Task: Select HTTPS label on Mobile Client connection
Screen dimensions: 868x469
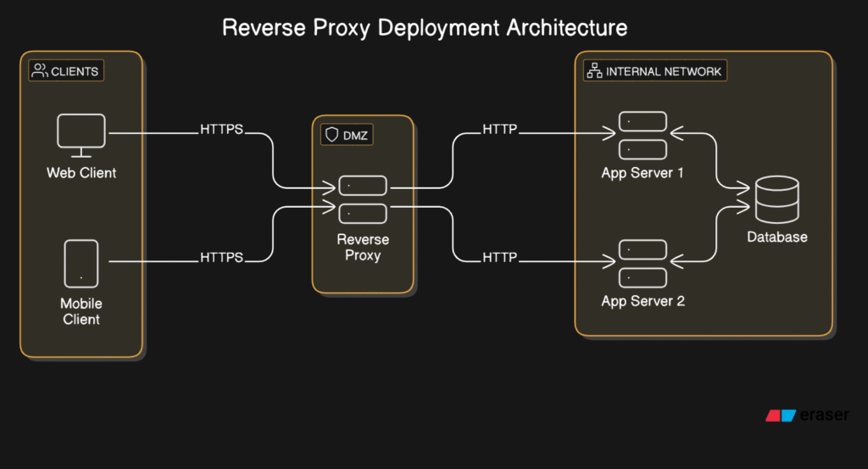Action: click(221, 258)
